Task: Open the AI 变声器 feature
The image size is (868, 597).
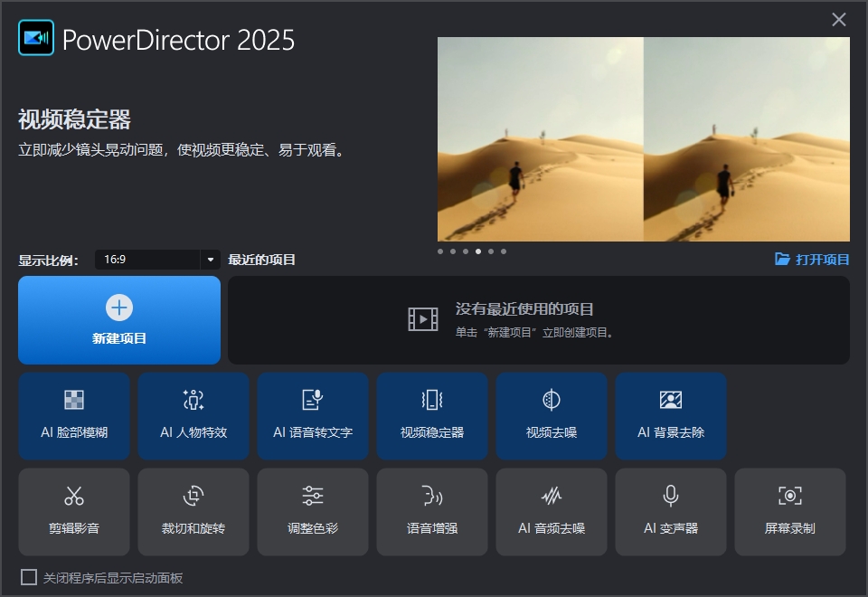Action: click(x=671, y=512)
